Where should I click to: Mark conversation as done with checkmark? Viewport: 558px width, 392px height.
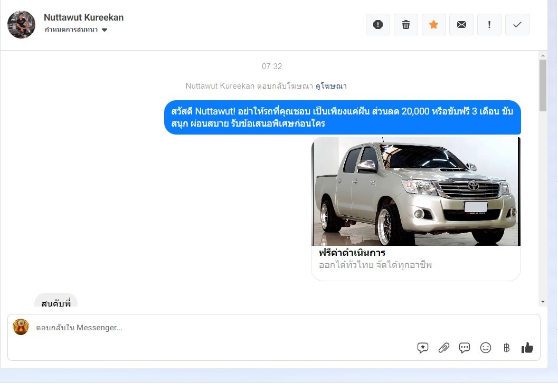coord(517,25)
